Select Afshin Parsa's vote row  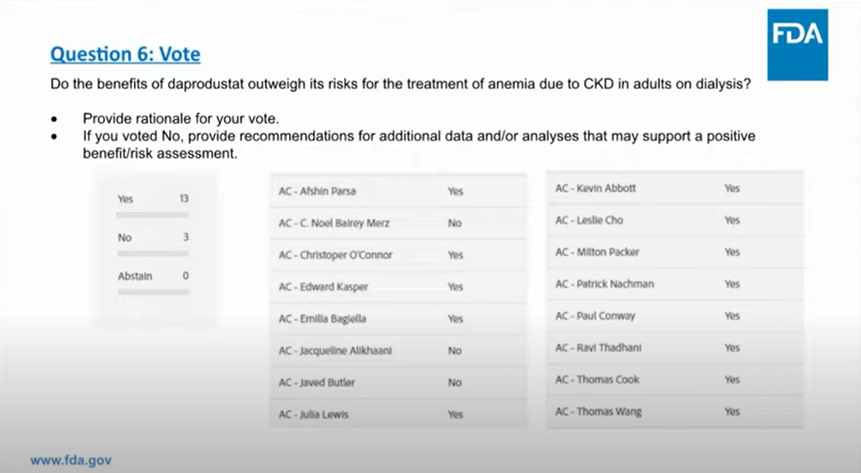coord(397,191)
